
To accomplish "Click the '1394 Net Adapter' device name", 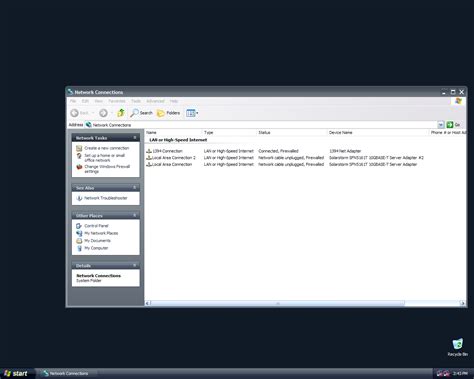I will pyautogui.click(x=345, y=151).
